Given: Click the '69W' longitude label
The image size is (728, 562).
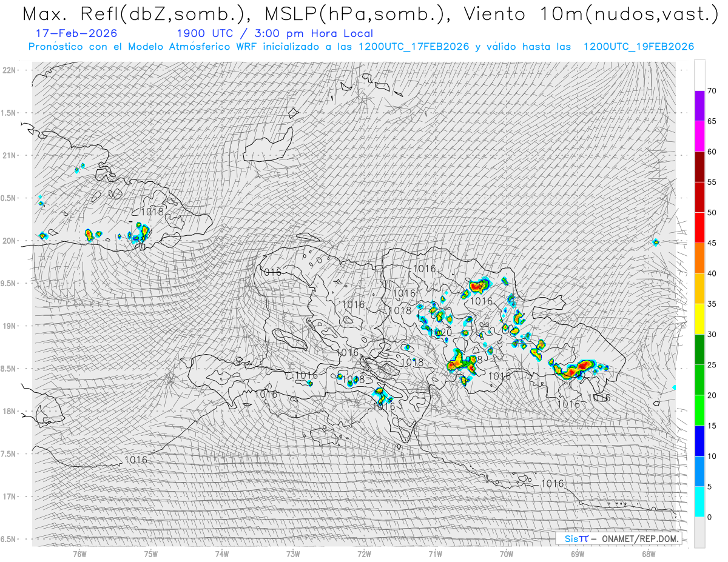Looking at the screenshot, I should tap(578, 554).
